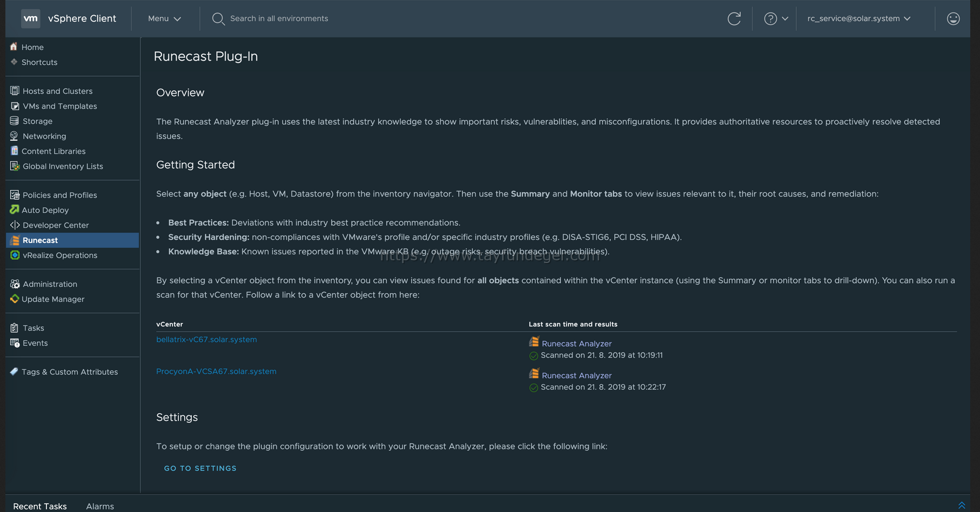Open Administration from sidebar
Screen dimensions: 980x512
(x=50, y=284)
